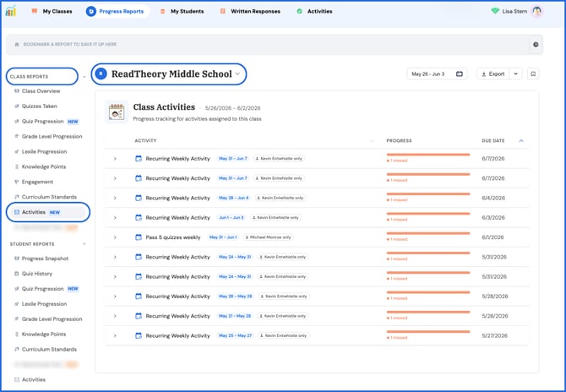
Task: Open the Activity column sort chevron
Action: (x=373, y=141)
